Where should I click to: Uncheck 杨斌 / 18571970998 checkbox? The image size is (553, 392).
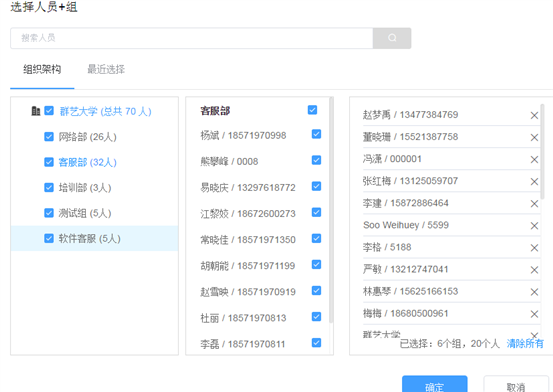316,134
